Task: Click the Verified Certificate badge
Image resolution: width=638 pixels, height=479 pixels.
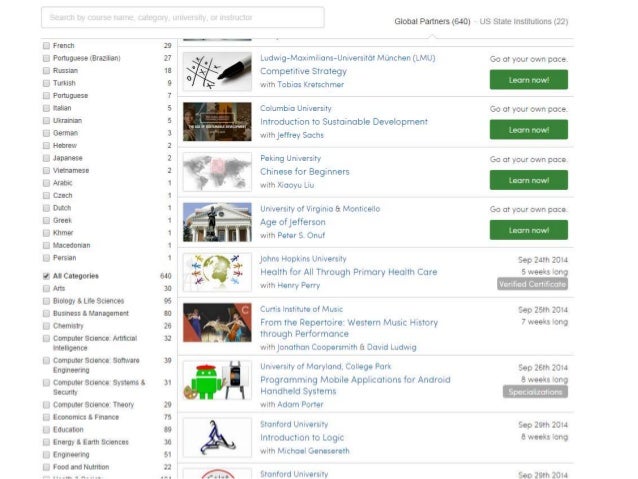Action: pos(532,284)
